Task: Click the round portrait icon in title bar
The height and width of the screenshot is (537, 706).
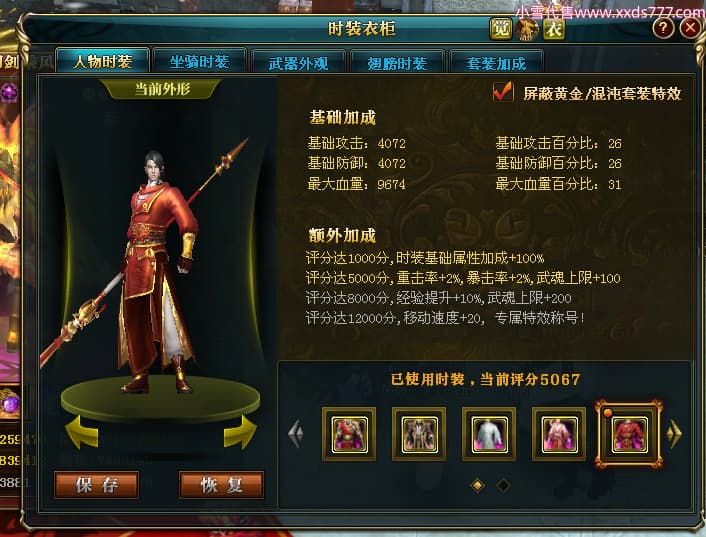Action: tap(527, 30)
